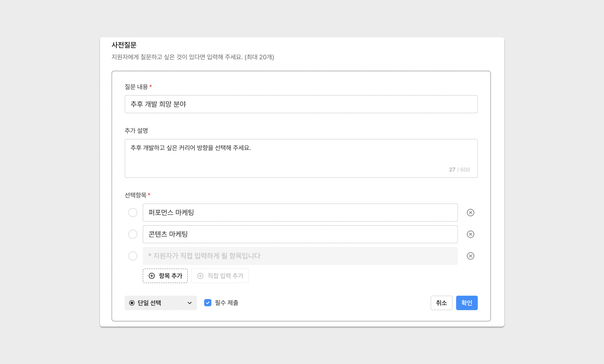Uncheck the 필수 제출 checkbox

(x=208, y=303)
